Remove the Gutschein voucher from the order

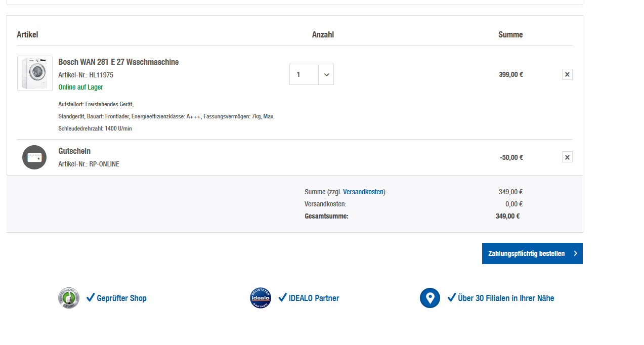[x=567, y=157]
